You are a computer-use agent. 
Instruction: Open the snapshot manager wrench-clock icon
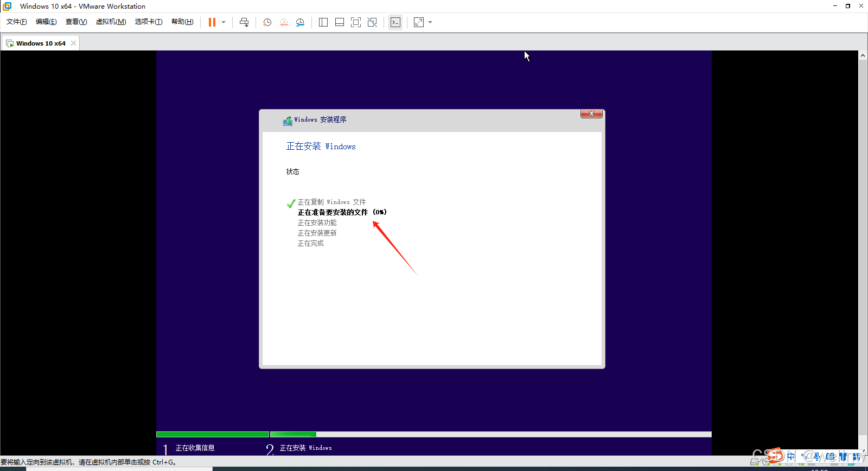[300, 22]
